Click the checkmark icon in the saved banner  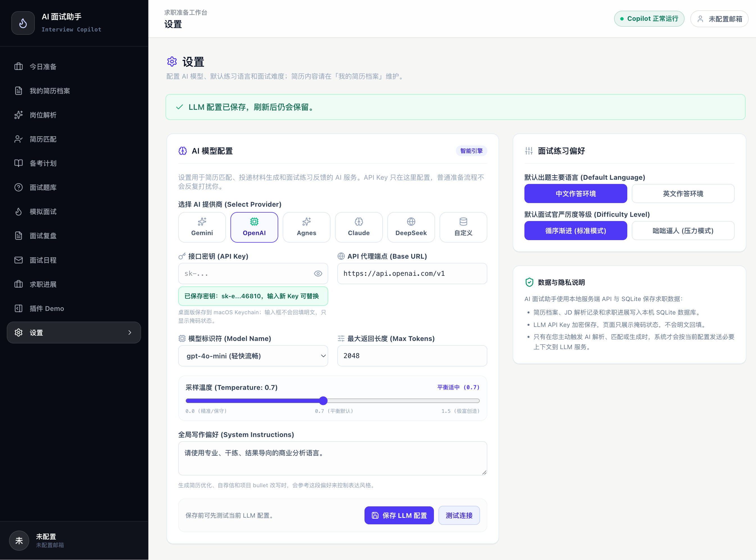180,107
